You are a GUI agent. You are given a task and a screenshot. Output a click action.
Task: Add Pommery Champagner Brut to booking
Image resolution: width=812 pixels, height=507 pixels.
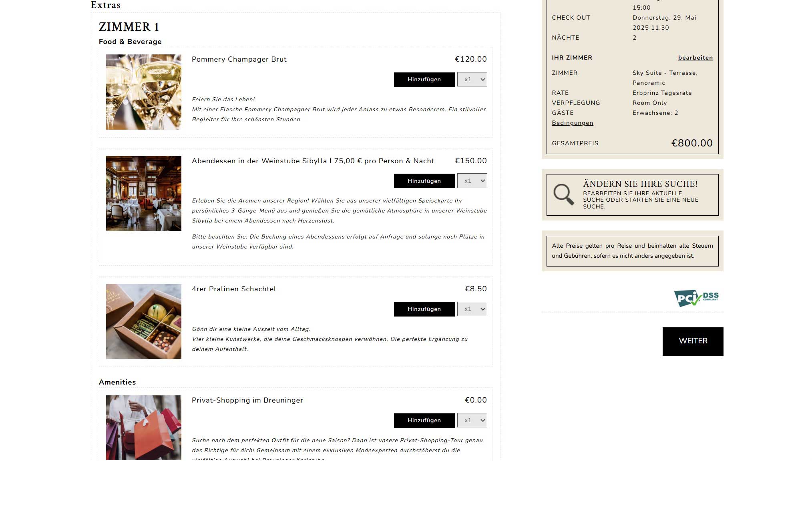coord(424,80)
